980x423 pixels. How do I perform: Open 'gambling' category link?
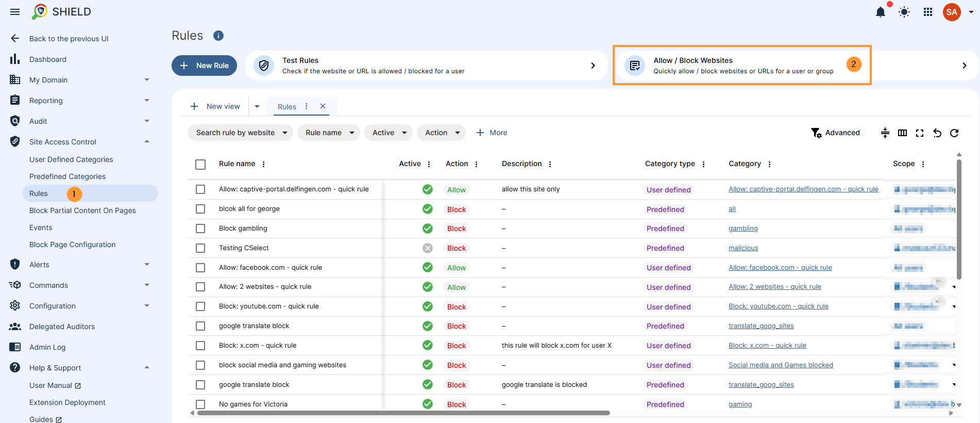pyautogui.click(x=743, y=229)
